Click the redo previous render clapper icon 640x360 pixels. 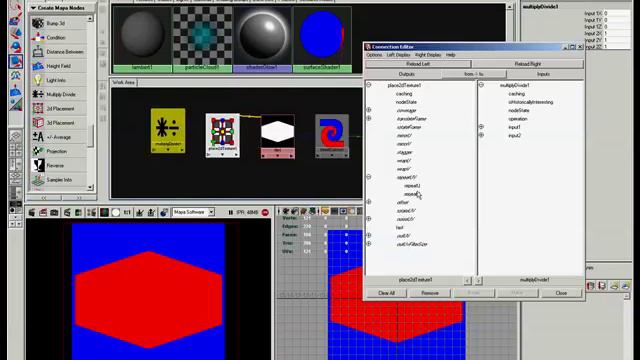[32, 212]
